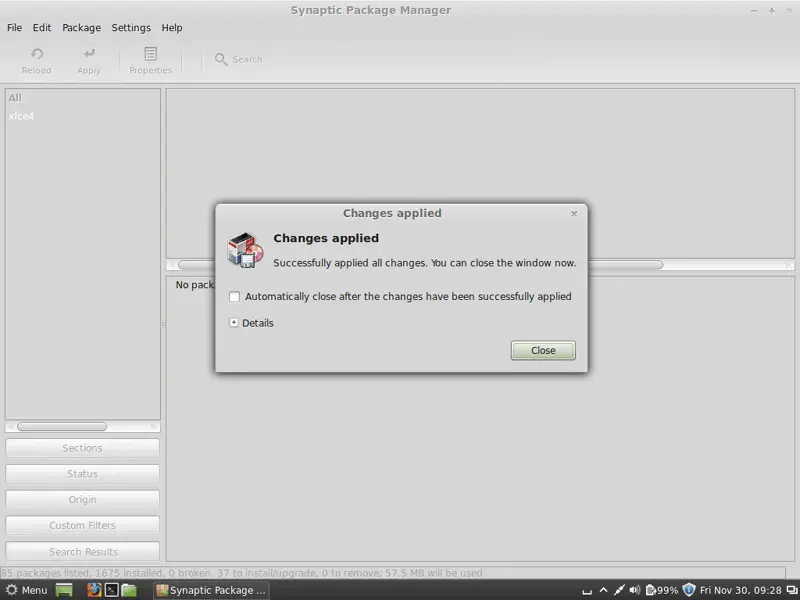Click the underscore tray icon before the arrow
The width and height of the screenshot is (800, 600).
click(587, 592)
